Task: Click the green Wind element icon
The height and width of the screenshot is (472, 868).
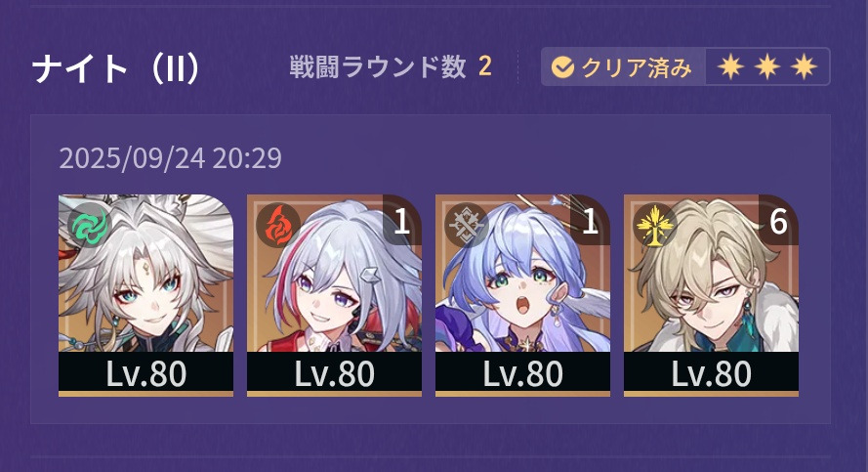Action: coord(90,226)
